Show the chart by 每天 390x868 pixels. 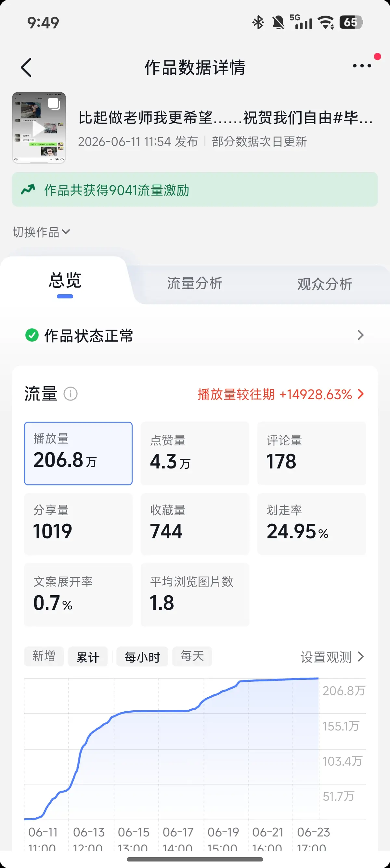pyautogui.click(x=192, y=656)
